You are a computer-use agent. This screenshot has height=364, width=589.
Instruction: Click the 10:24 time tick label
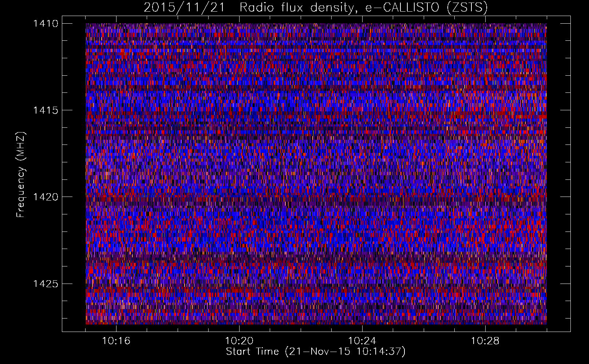pos(362,341)
